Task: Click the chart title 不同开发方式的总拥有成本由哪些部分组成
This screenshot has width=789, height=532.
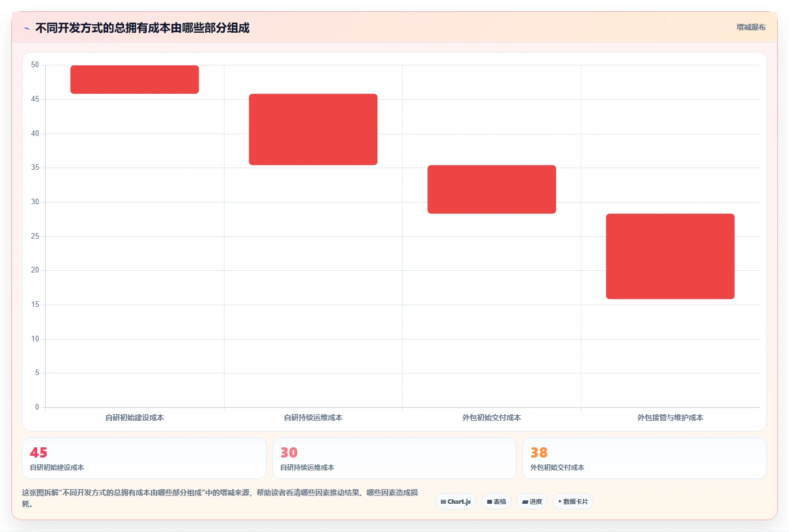Action: (x=143, y=28)
